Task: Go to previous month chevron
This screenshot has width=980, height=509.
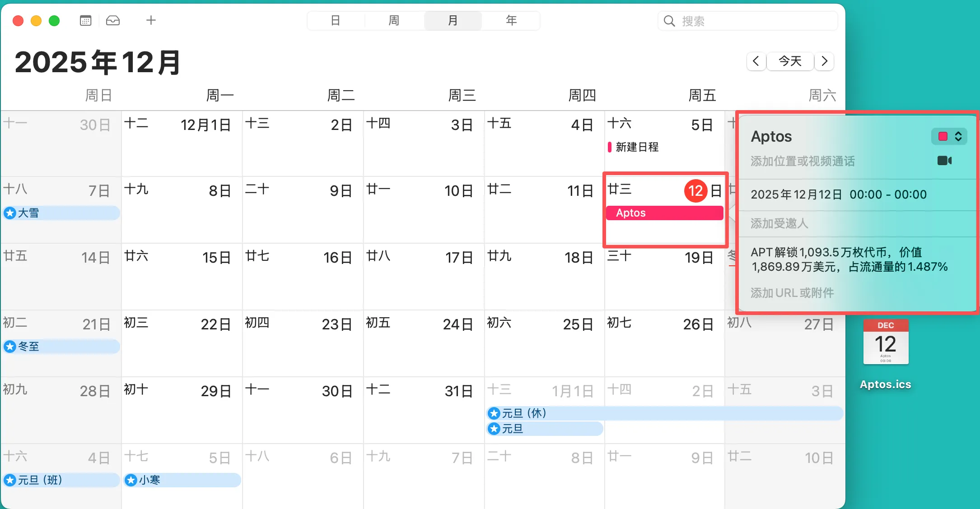Action: pos(756,61)
